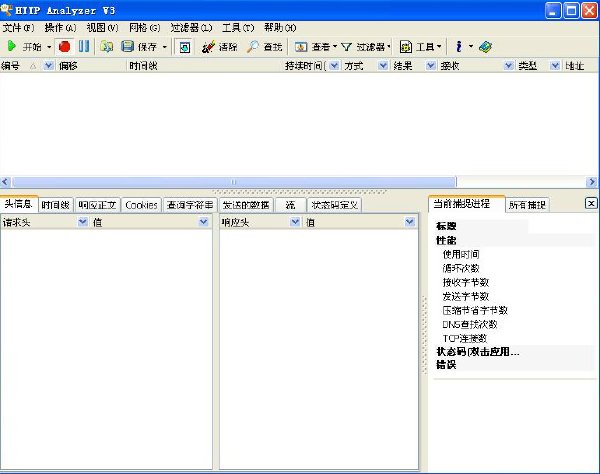Switch to the Cookies tab
This screenshot has height=474, width=600.
point(141,205)
